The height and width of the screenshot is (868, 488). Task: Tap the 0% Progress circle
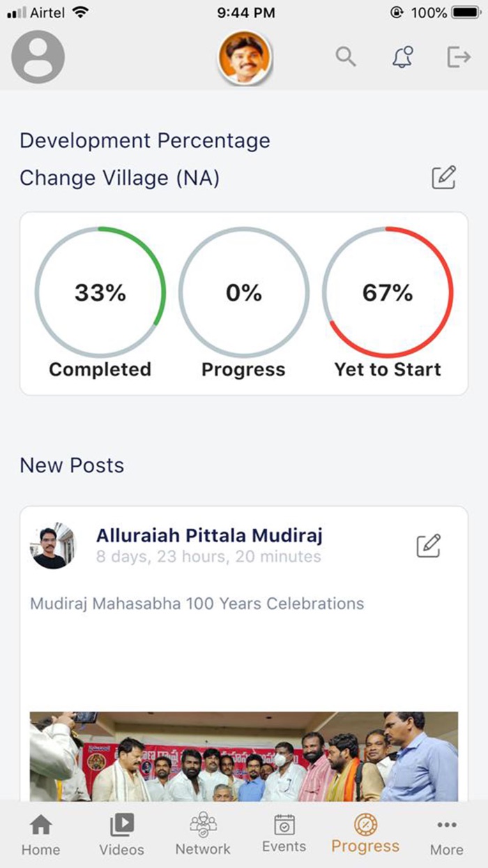click(x=244, y=293)
